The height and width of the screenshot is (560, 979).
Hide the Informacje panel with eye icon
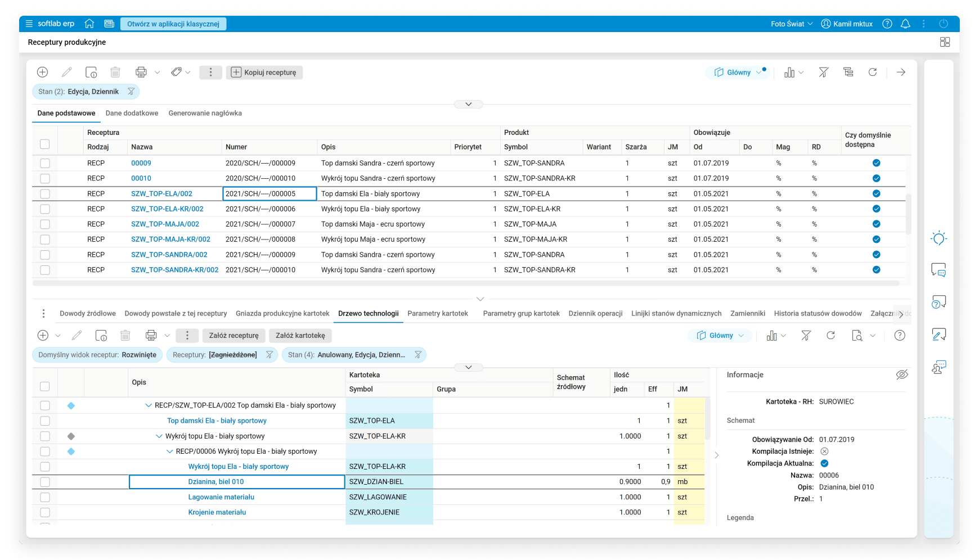pyautogui.click(x=902, y=375)
